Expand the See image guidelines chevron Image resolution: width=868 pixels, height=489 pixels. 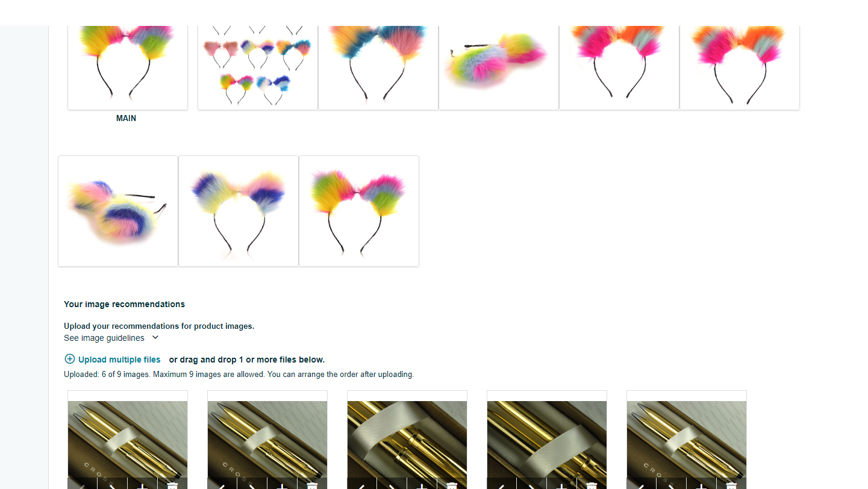[x=155, y=338]
